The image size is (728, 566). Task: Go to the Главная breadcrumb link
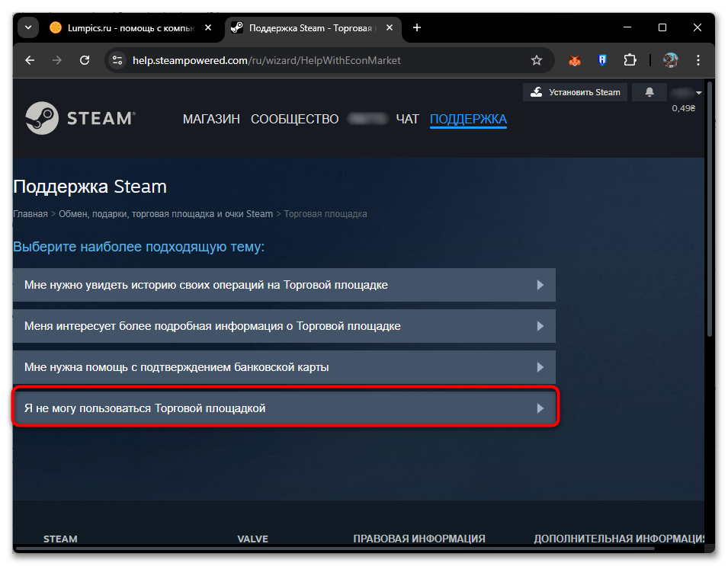pos(30,214)
